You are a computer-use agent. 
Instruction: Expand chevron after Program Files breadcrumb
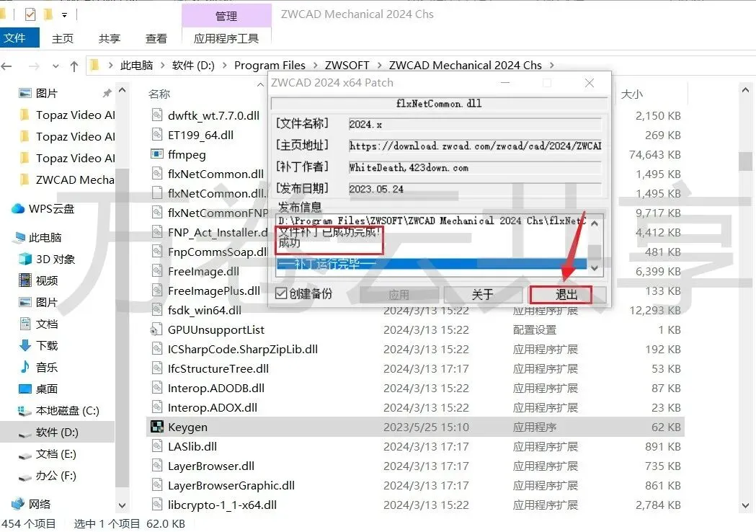coord(316,65)
